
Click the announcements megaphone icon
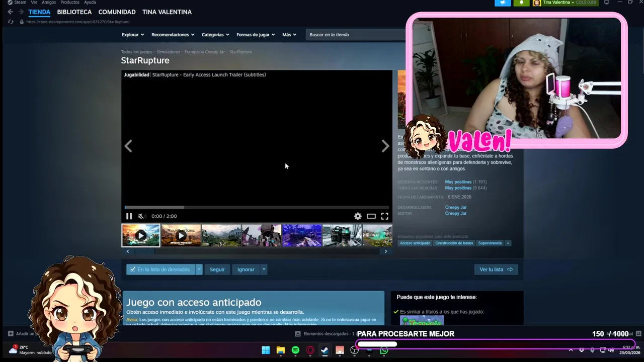(503, 3)
